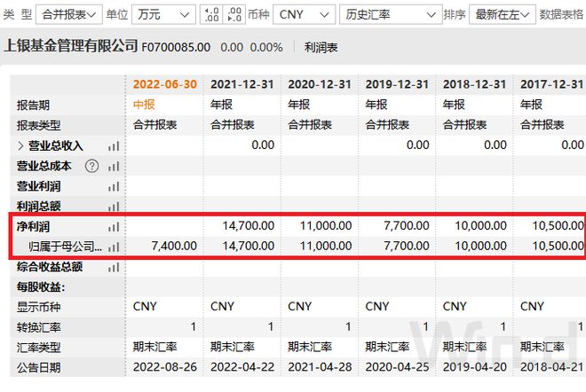Select net profit 14,700.00 for 2021 in 净利润 row
The width and height of the screenshot is (586, 392).
pos(249,226)
